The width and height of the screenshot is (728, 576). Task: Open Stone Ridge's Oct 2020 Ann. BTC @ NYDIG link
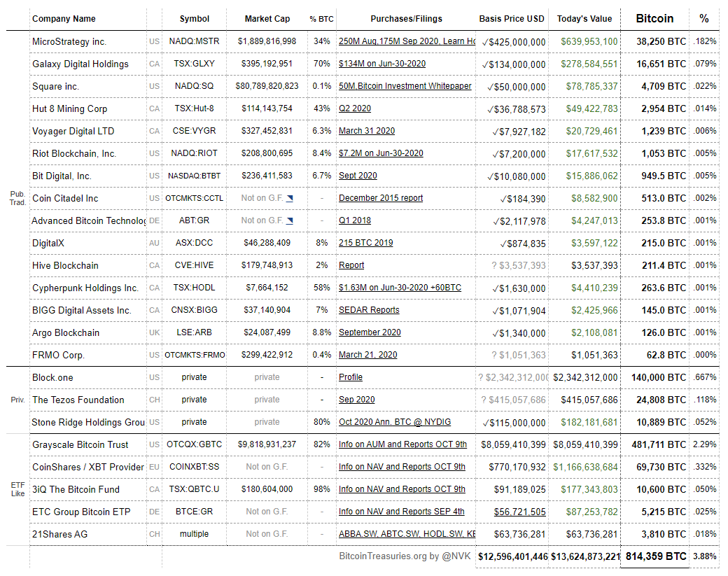(395, 422)
